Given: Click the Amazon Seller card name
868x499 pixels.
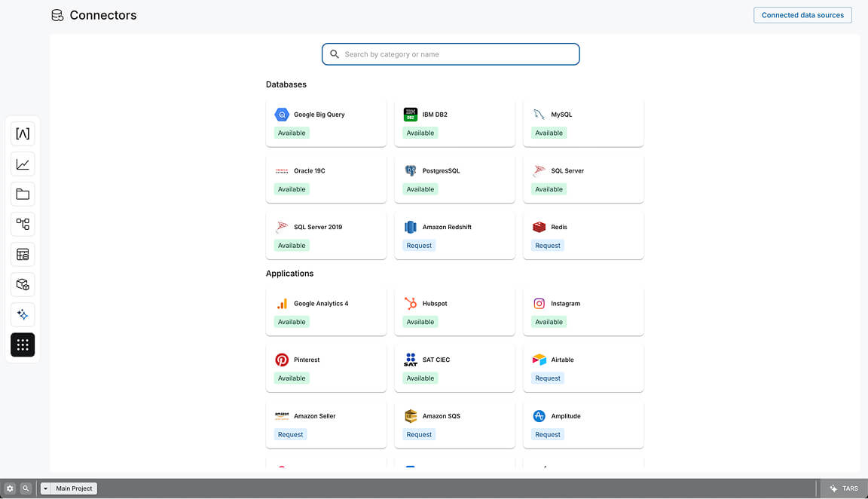Looking at the screenshot, I should 314,416.
